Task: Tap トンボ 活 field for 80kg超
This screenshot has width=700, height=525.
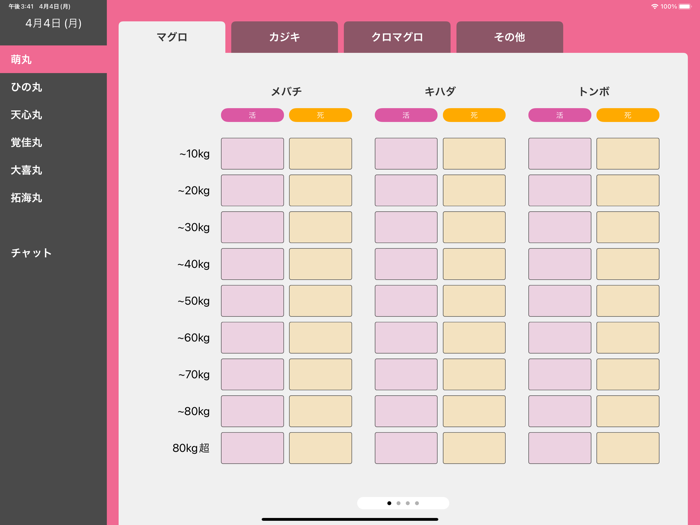Action: point(560,448)
